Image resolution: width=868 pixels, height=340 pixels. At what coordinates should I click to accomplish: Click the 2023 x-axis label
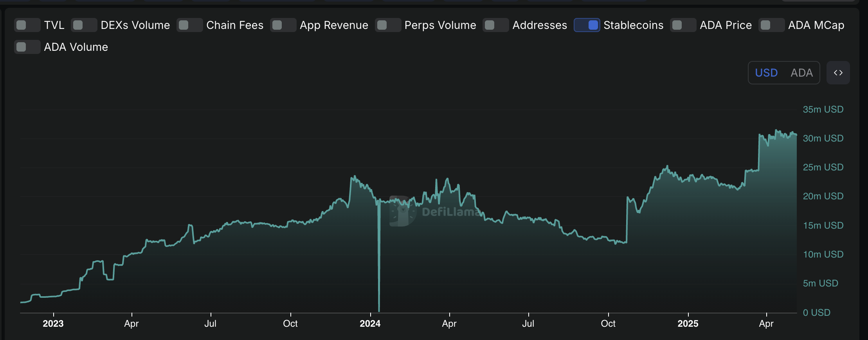pos(53,324)
